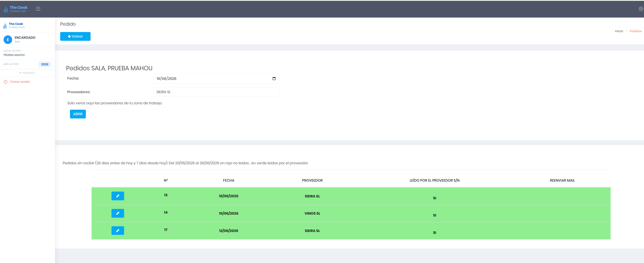Click the ABRIR button
Viewport: 644px width, 263px height.
[x=78, y=114]
